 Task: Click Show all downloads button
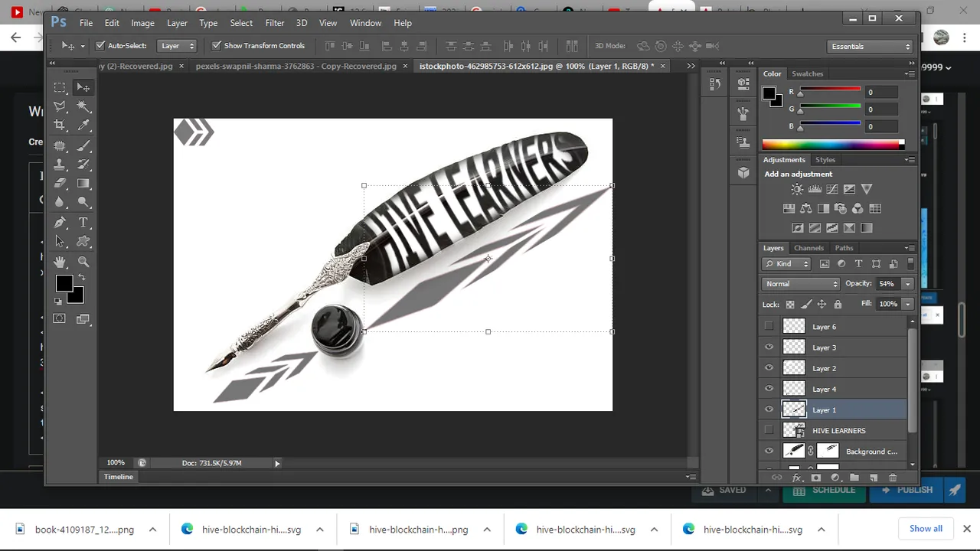click(926, 529)
